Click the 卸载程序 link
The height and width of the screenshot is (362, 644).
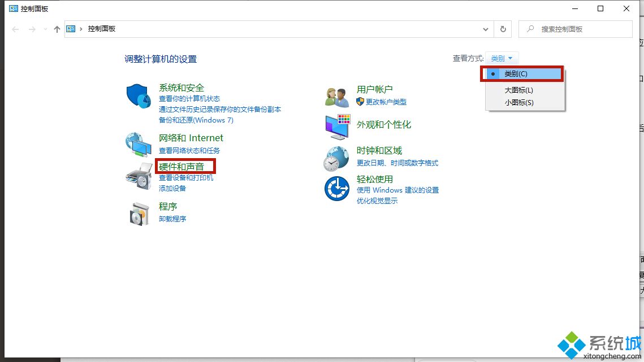click(172, 219)
